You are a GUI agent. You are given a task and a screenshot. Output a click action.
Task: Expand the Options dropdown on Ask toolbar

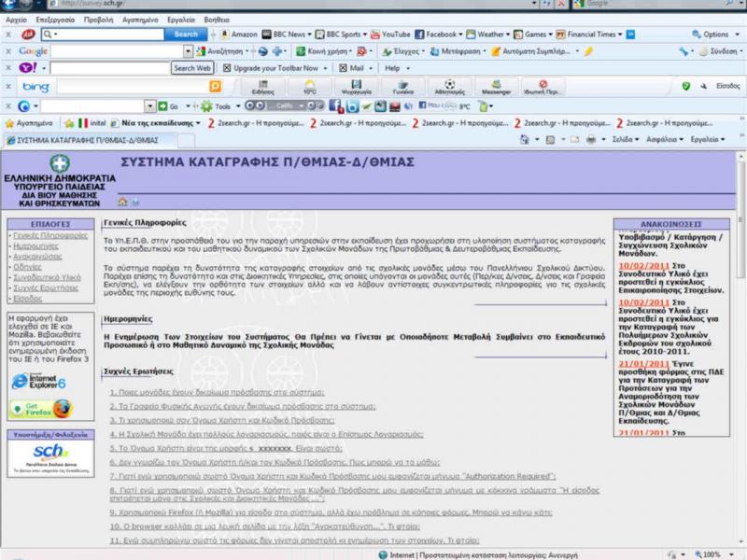click(x=721, y=35)
